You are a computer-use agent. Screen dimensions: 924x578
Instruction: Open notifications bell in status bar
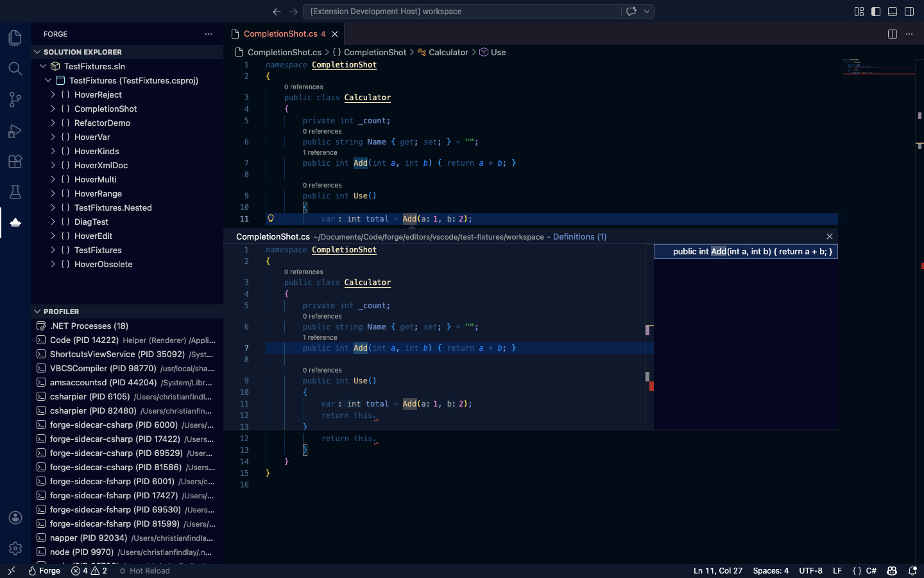click(x=912, y=570)
